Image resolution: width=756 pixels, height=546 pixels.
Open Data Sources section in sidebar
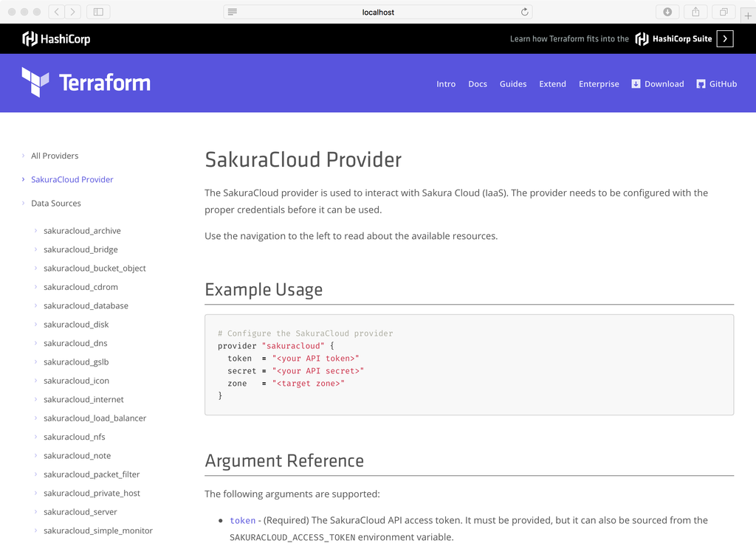(x=56, y=204)
